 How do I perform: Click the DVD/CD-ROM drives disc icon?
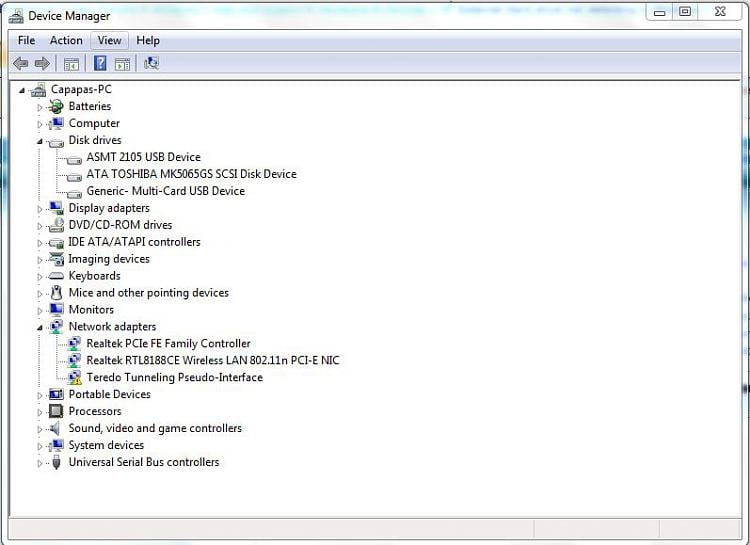point(56,225)
